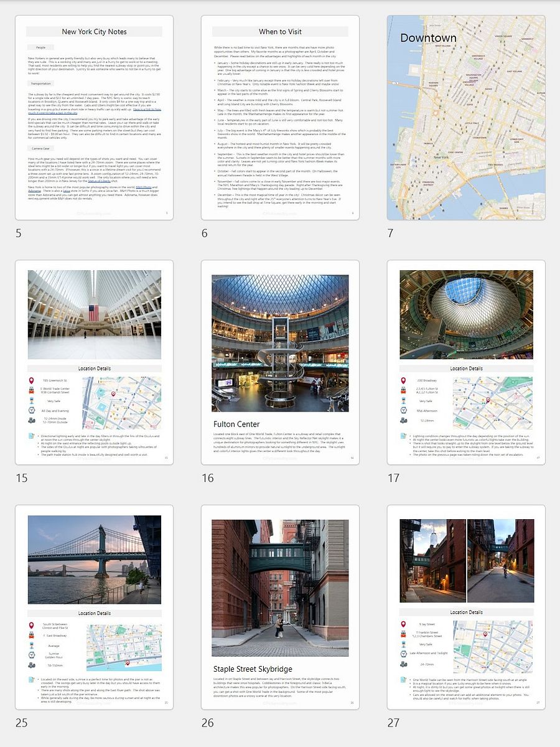
Task: Click the page number label 7
Action: point(390,233)
